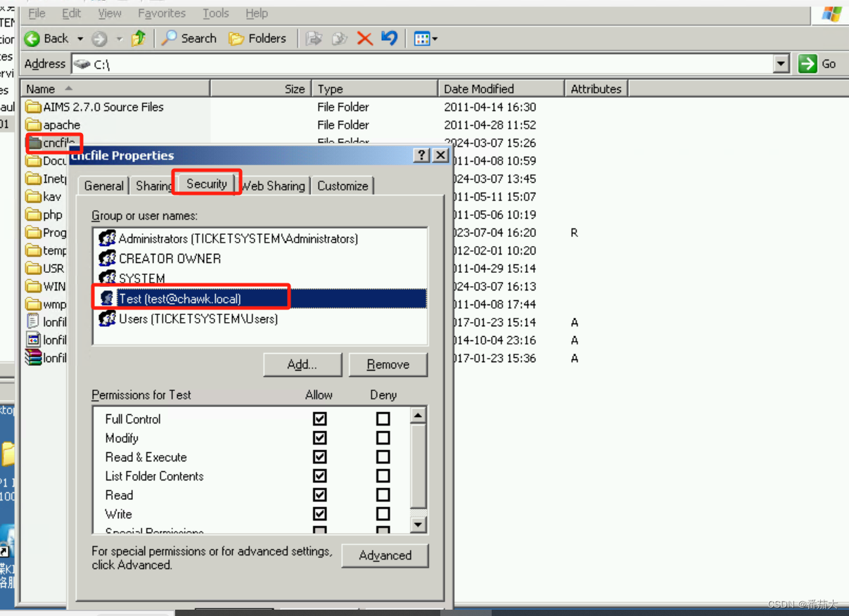Check Deny for Write permission
The width and height of the screenshot is (849, 616).
[383, 514]
